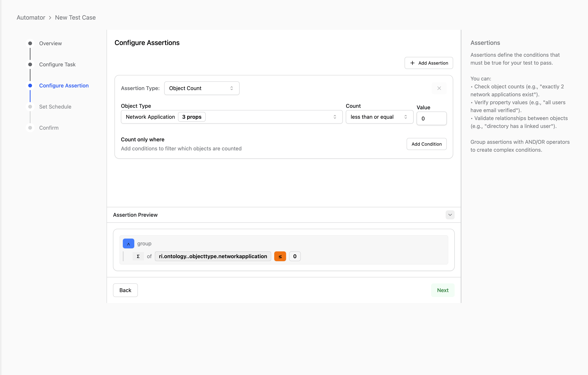Click the 3 props badge
This screenshot has height=375, width=588.
point(192,117)
